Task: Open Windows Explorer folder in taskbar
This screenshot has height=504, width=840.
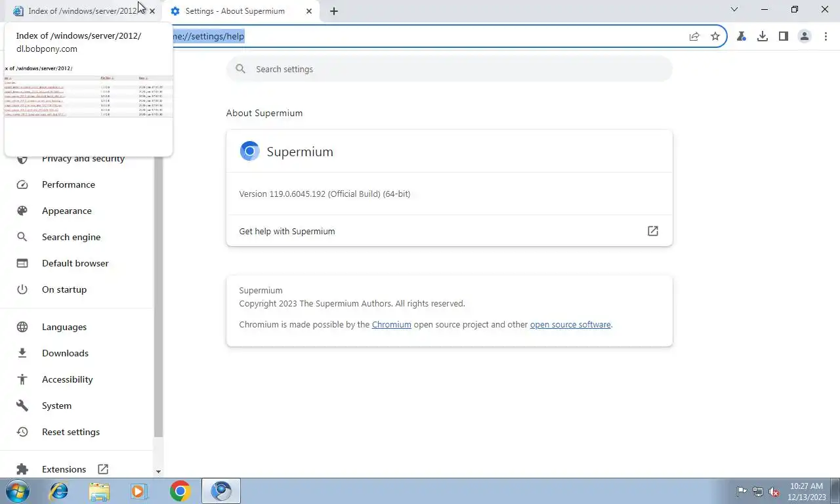Action: (x=99, y=491)
